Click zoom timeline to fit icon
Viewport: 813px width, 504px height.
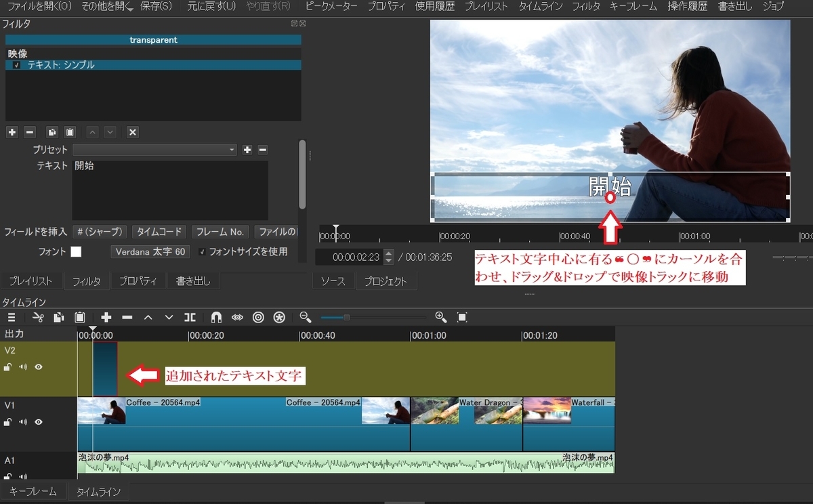point(462,317)
